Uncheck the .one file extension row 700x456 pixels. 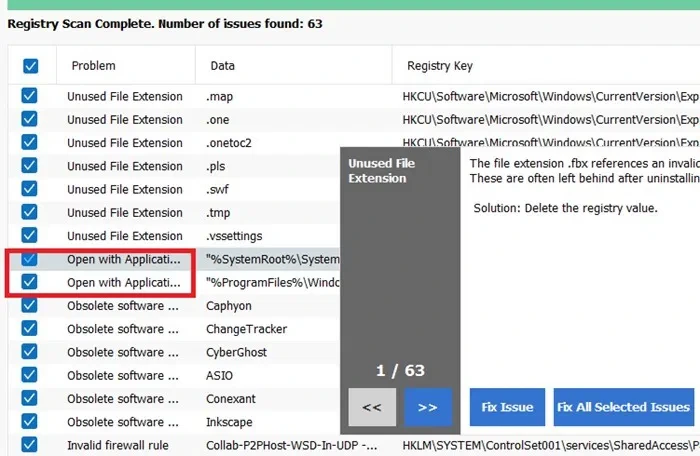click(x=29, y=119)
